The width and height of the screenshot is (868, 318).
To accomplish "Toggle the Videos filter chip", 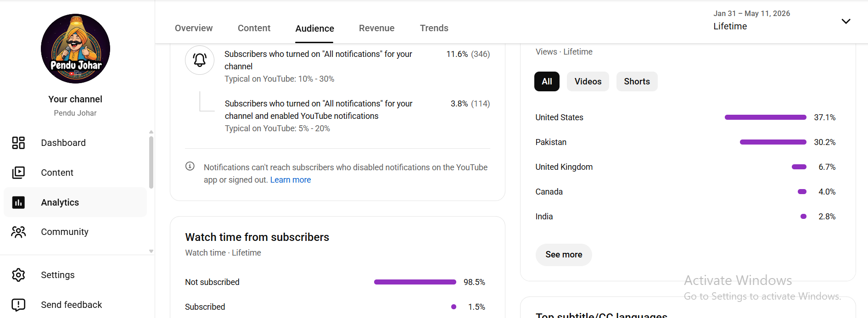I will pyautogui.click(x=588, y=81).
